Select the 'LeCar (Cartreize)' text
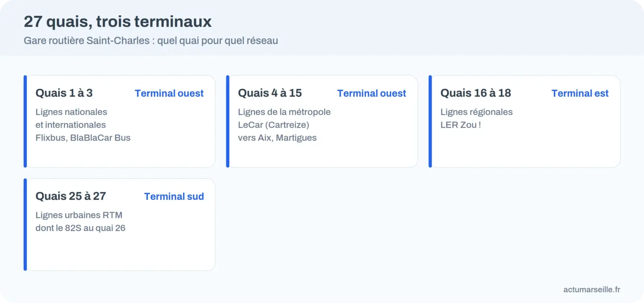 (274, 125)
